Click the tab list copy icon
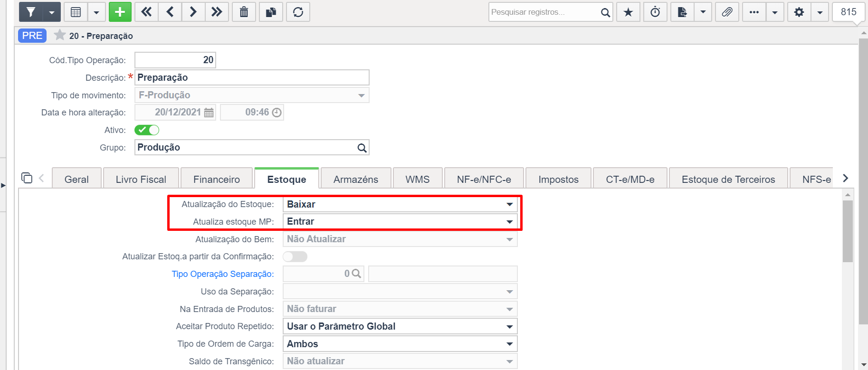This screenshot has height=370, width=868. click(27, 178)
